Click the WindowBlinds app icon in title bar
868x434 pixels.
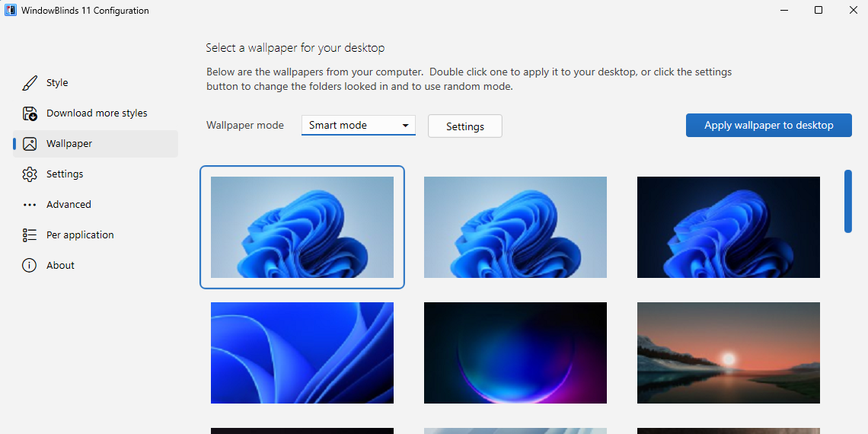coord(11,11)
